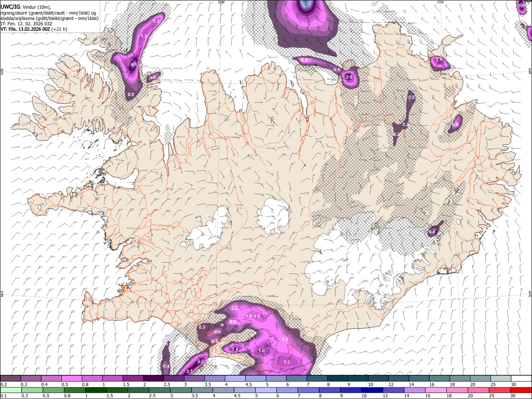Choose the medium purple 1.5 snow legend swatch
This screenshot has width=532, height=399.
pyautogui.click(x=133, y=378)
